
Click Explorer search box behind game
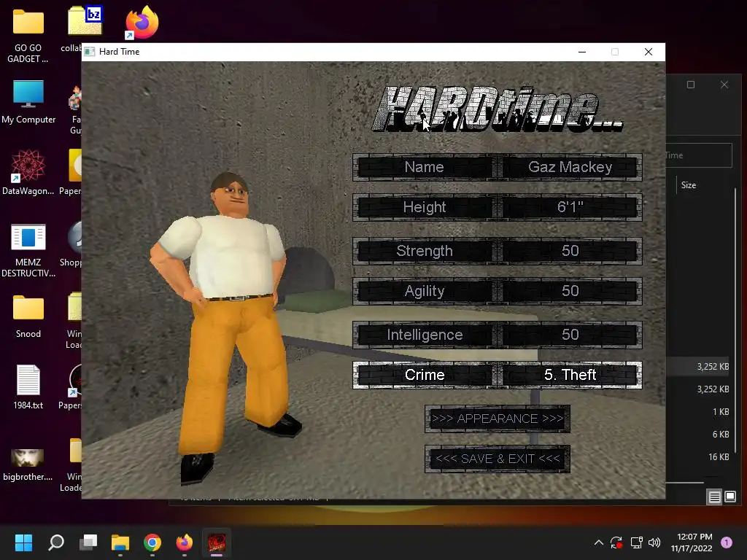(698, 155)
